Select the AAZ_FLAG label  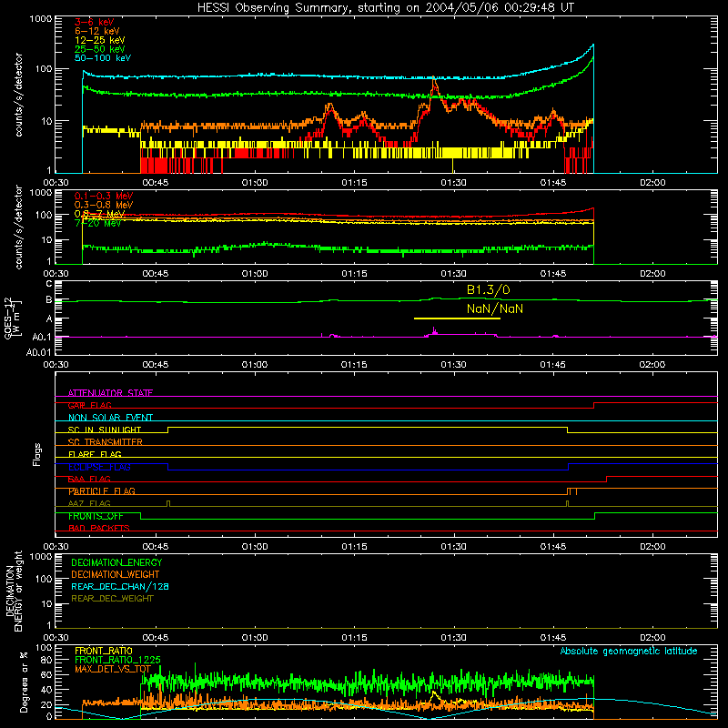pos(89,503)
